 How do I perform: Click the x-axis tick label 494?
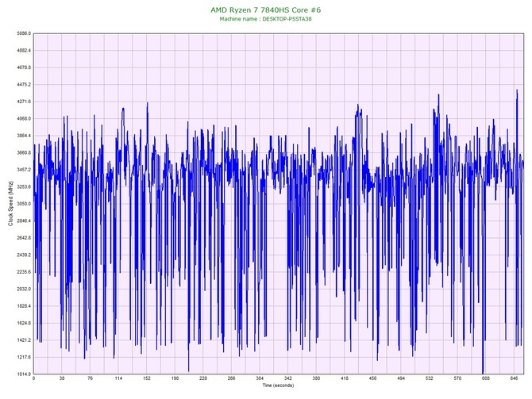click(401, 378)
